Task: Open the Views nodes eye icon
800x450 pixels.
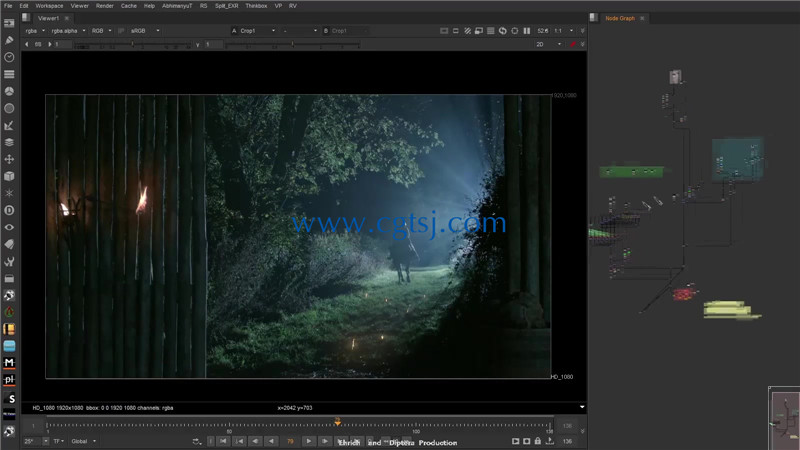Action: (9, 227)
